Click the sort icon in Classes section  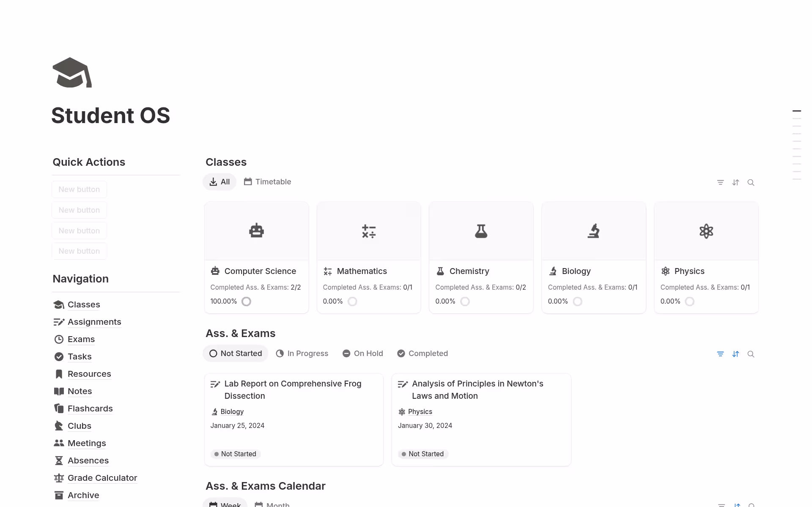[x=735, y=183]
